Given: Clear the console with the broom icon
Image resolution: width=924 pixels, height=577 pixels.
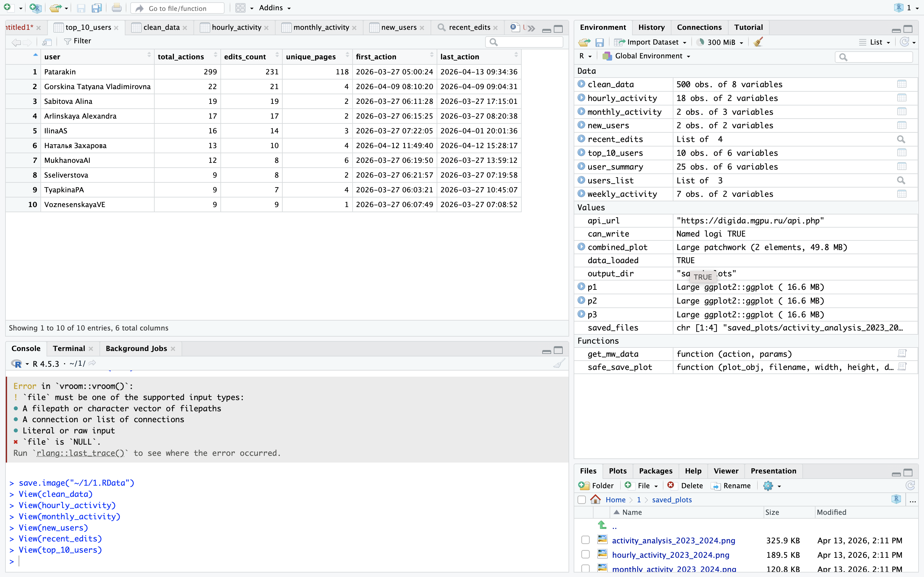Looking at the screenshot, I should [559, 363].
